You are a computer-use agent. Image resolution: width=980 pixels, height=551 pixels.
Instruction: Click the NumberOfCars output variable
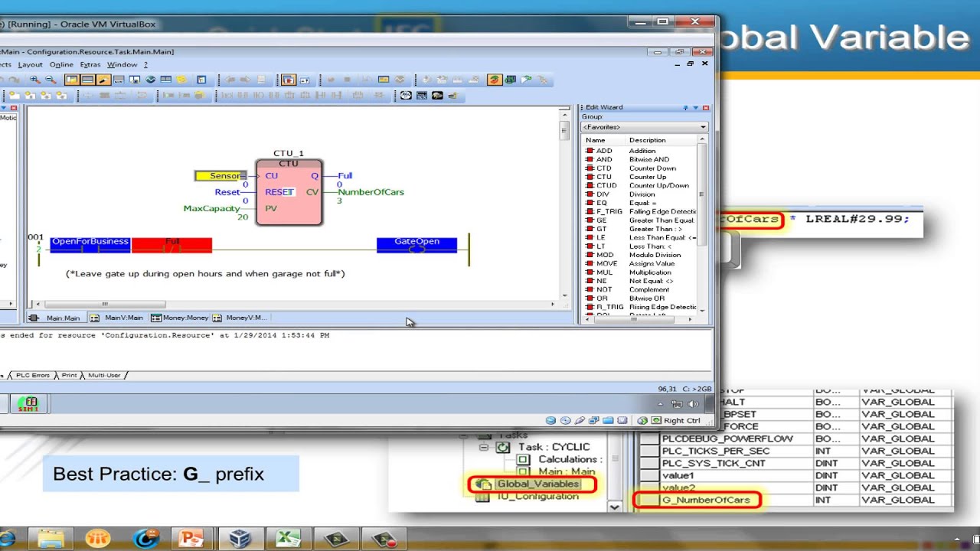click(371, 192)
